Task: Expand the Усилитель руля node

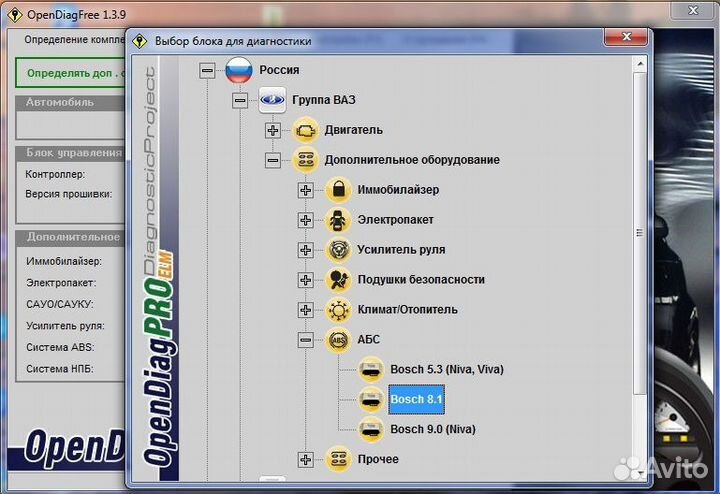Action: pos(306,250)
